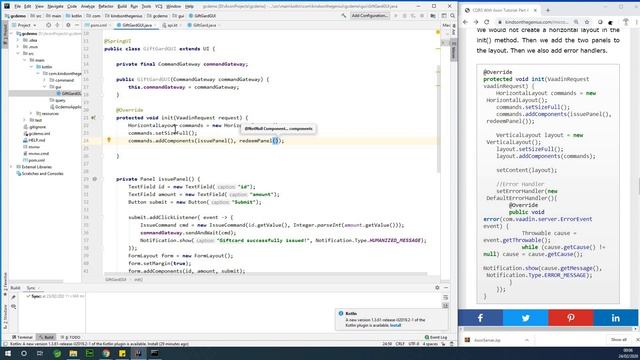The image size is (640, 360).
Task: Open the VCS menu
Action: [x=159, y=7]
